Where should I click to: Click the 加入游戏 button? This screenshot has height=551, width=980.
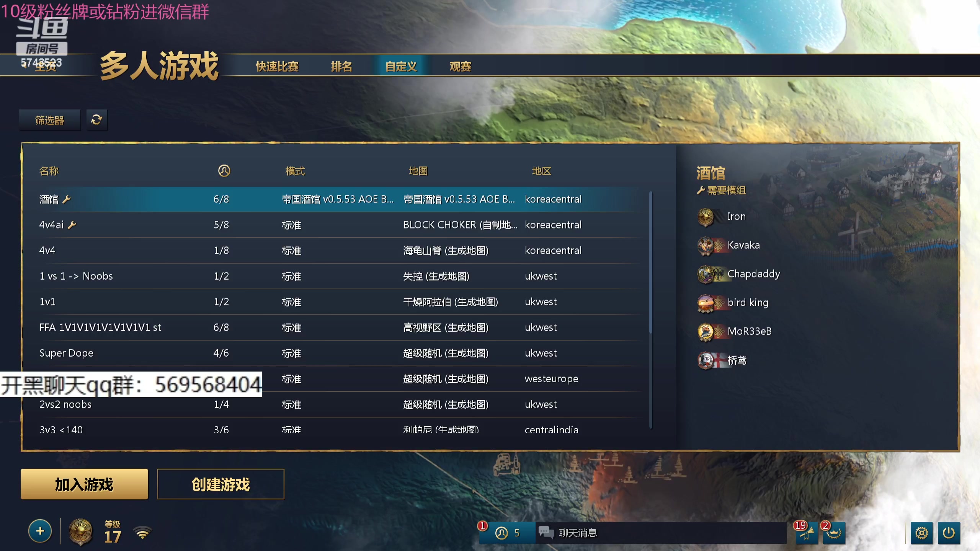click(x=84, y=484)
